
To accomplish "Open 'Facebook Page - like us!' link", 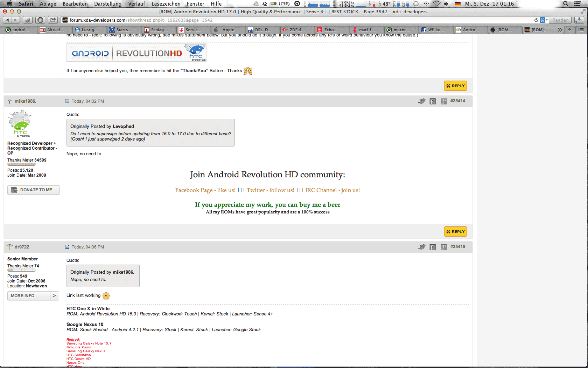I will 205,190.
